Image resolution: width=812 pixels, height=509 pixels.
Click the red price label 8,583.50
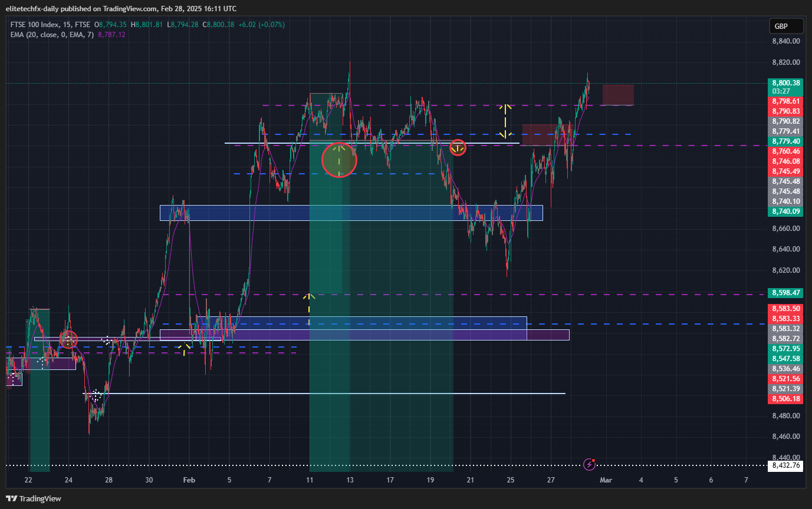[785, 309]
